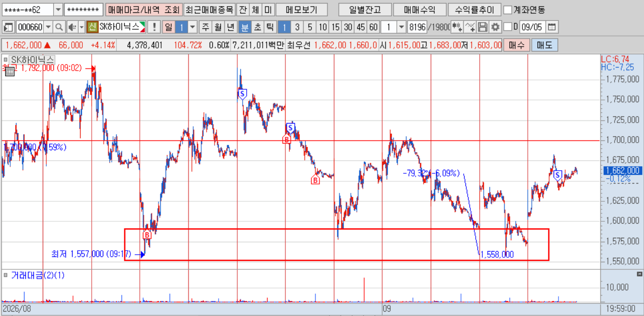Toggle the 계좌연동 checkbox
The height and width of the screenshot is (316, 644).
508,10
